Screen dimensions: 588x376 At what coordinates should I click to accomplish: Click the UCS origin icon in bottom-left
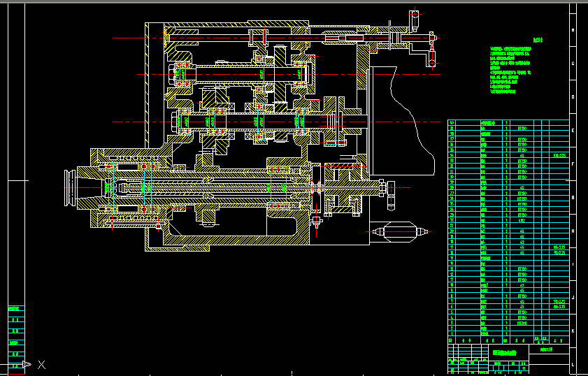point(27,364)
